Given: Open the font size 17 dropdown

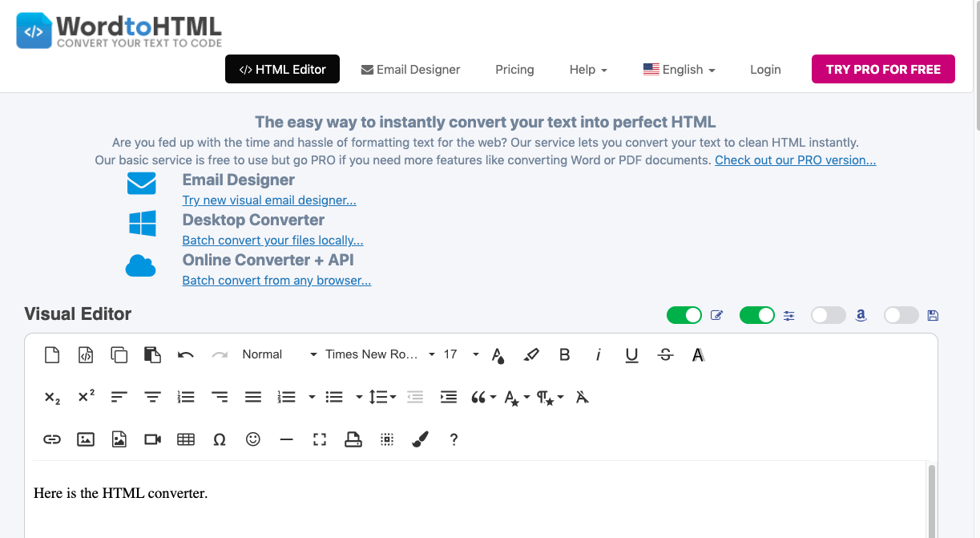Looking at the screenshot, I should pos(461,354).
